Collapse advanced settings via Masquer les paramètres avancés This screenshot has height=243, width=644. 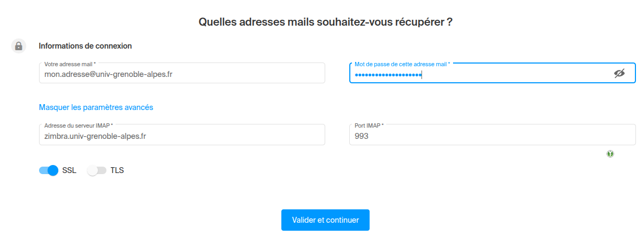click(96, 107)
